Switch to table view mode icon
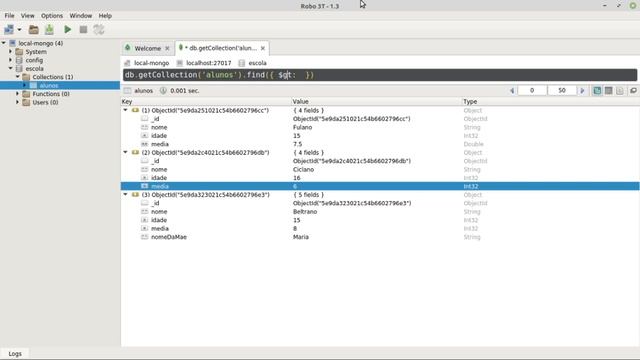640x360 pixels. (x=609, y=91)
